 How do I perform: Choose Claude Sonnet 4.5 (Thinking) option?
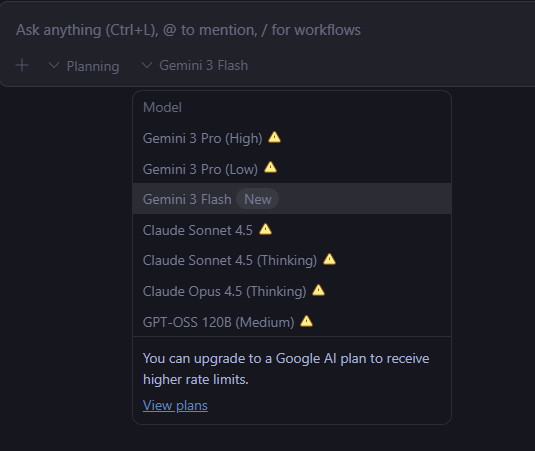tap(292, 260)
